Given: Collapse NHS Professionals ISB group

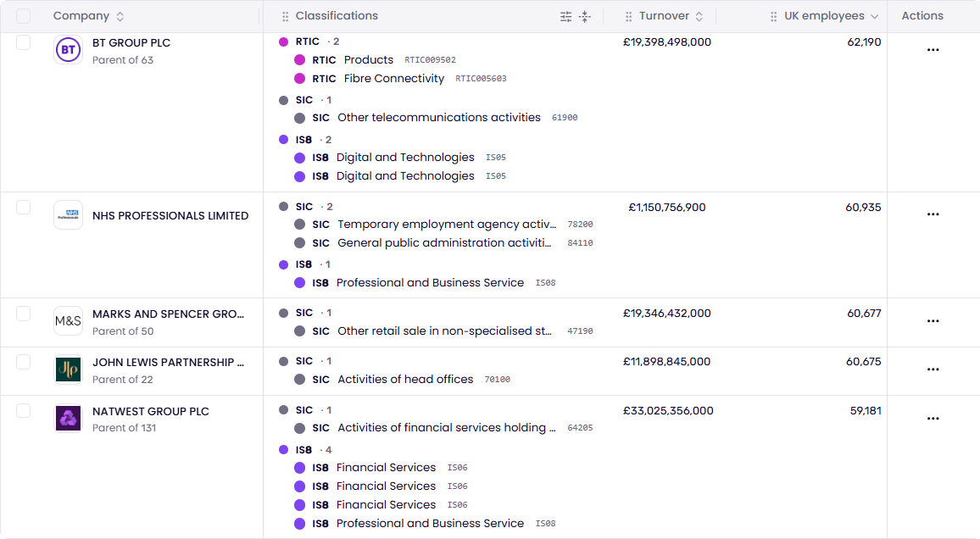Looking at the screenshot, I should 304,264.
